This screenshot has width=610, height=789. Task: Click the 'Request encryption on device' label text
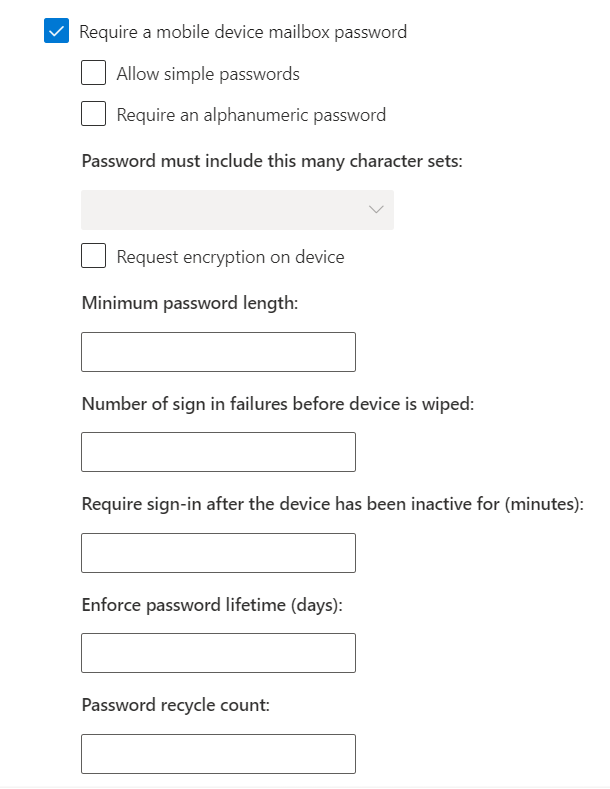point(231,257)
